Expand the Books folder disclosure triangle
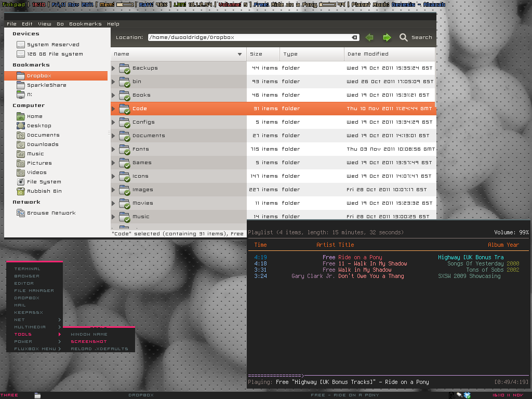The width and height of the screenshot is (532, 399). click(x=114, y=95)
